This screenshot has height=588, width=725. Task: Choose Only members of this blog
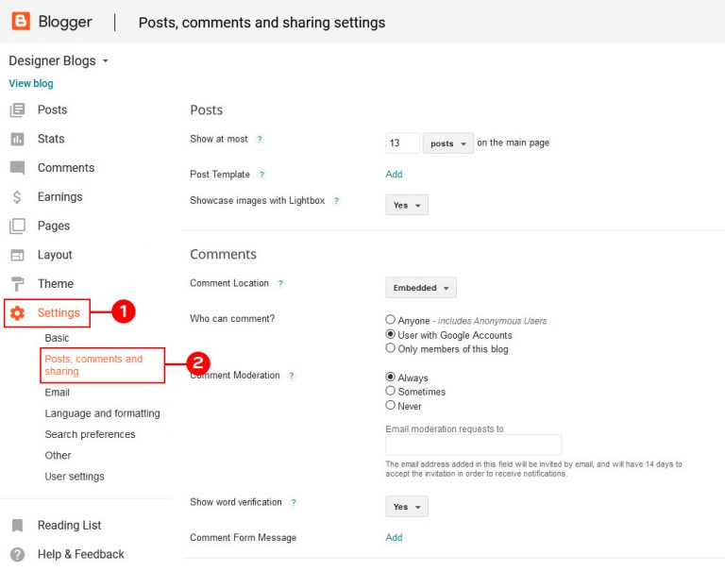[x=391, y=348]
